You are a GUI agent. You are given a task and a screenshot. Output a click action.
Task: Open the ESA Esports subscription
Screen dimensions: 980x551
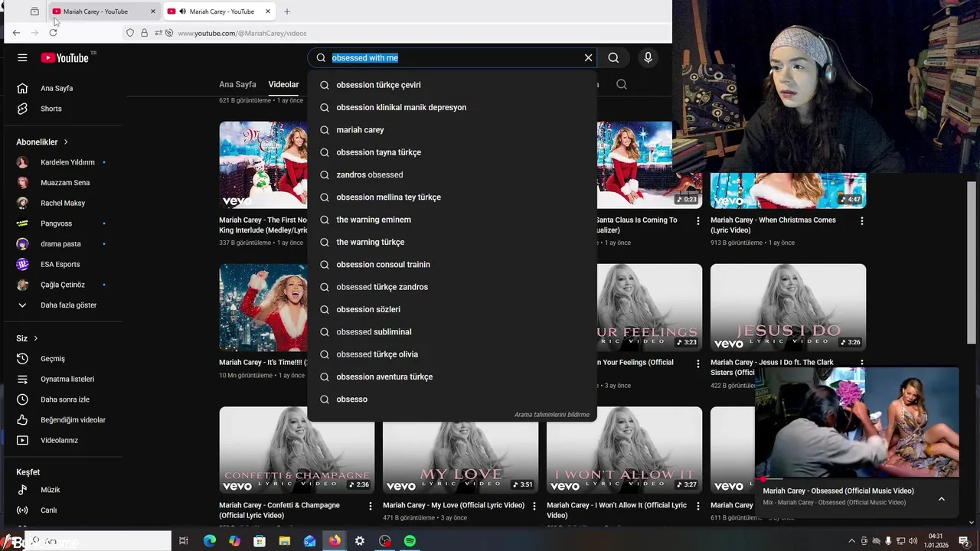click(x=64, y=265)
